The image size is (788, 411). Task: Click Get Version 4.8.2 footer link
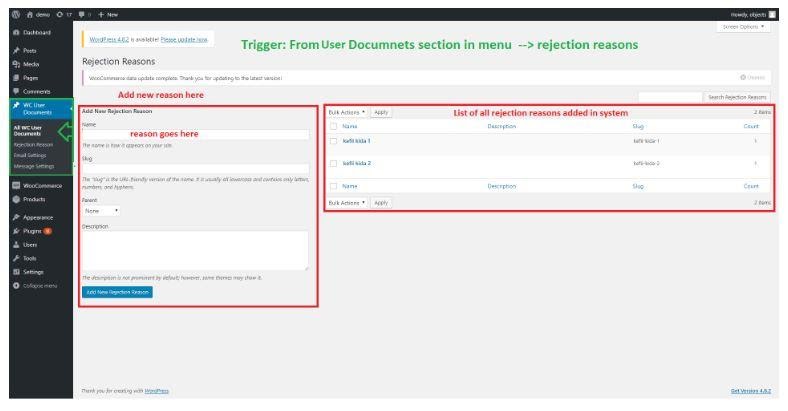point(751,391)
